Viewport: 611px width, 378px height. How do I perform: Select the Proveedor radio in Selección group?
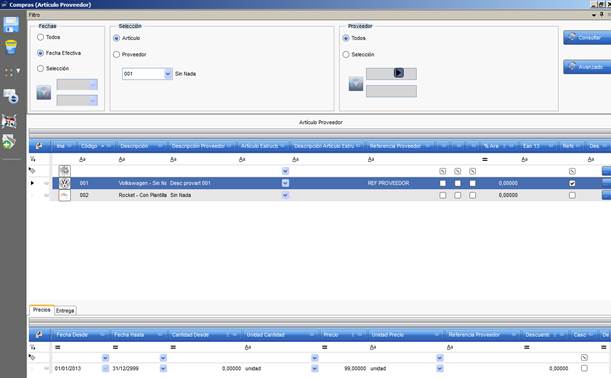pos(116,55)
